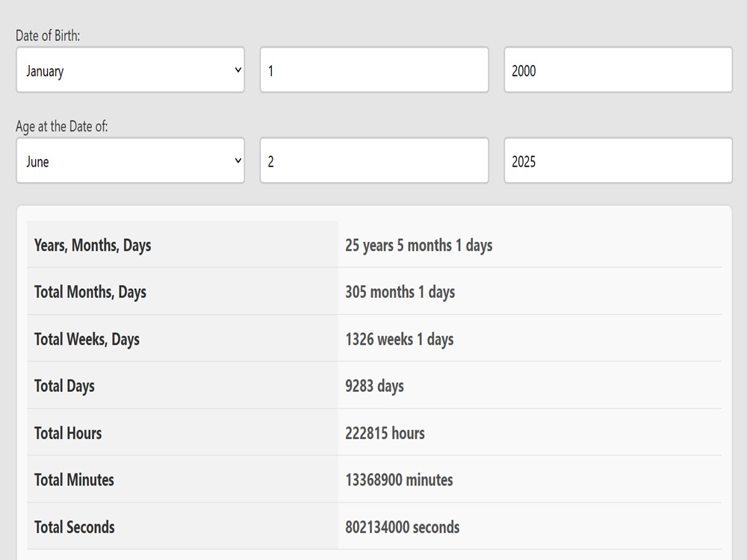Click the 9283 days result value
Image resolution: width=747 pixels, height=560 pixels.
(374, 386)
